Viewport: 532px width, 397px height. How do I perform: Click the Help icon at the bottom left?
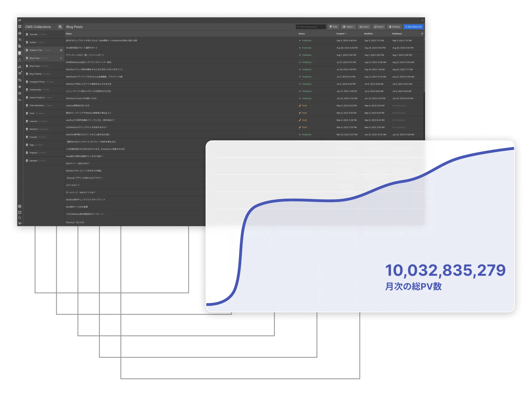point(20,206)
